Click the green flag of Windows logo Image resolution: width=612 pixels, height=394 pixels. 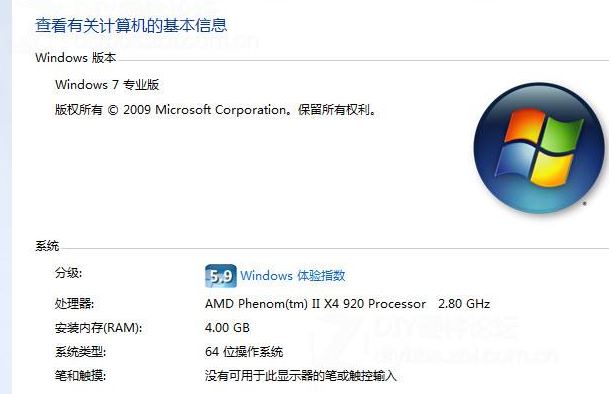(x=561, y=135)
